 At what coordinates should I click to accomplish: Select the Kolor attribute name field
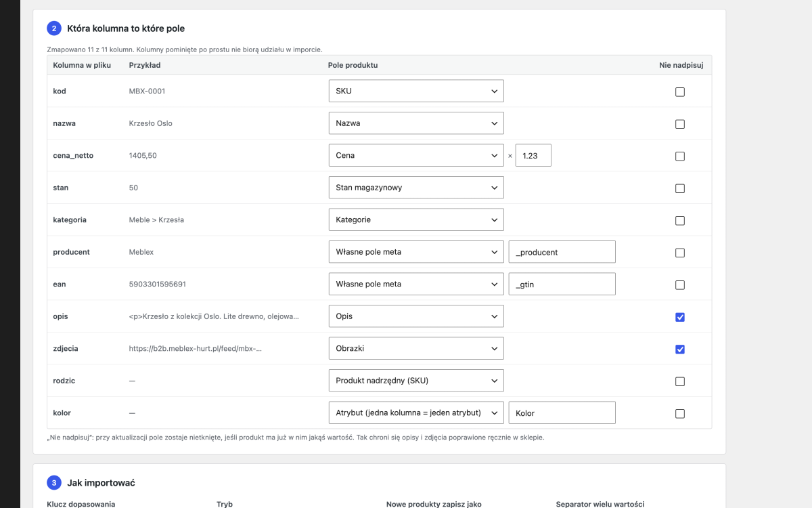coord(562,412)
